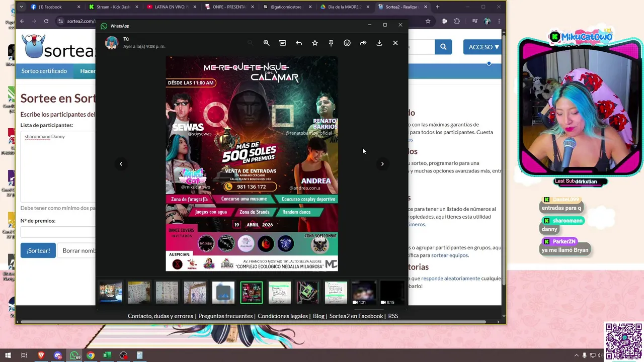This screenshot has width=644, height=362.
Task: Open WhatsApp from the taskbar
Action: coord(74,355)
